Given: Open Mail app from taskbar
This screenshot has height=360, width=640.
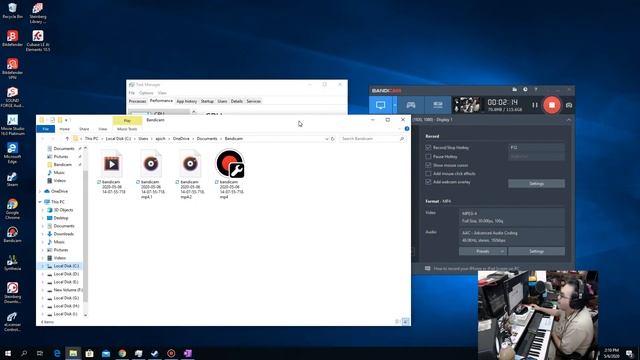Looking at the screenshot, I should (x=106, y=353).
